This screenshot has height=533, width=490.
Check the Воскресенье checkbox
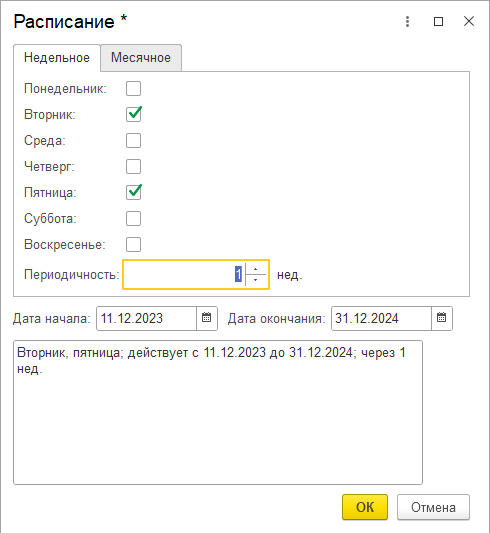(x=133, y=244)
